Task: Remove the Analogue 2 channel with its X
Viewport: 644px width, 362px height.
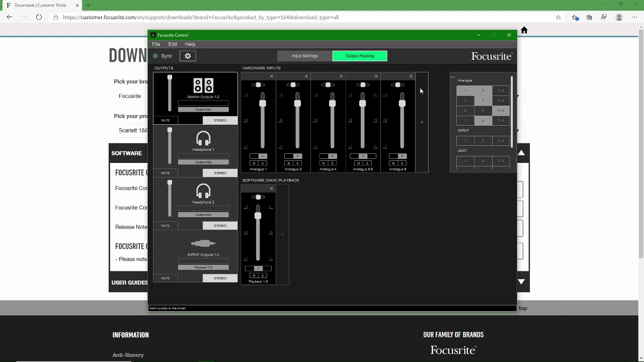Action: (x=306, y=76)
